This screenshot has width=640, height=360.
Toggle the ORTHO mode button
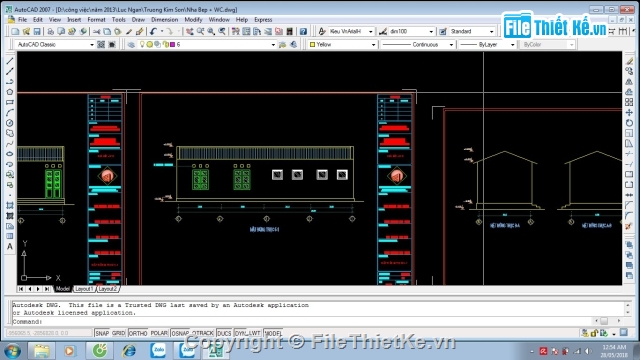(138, 333)
